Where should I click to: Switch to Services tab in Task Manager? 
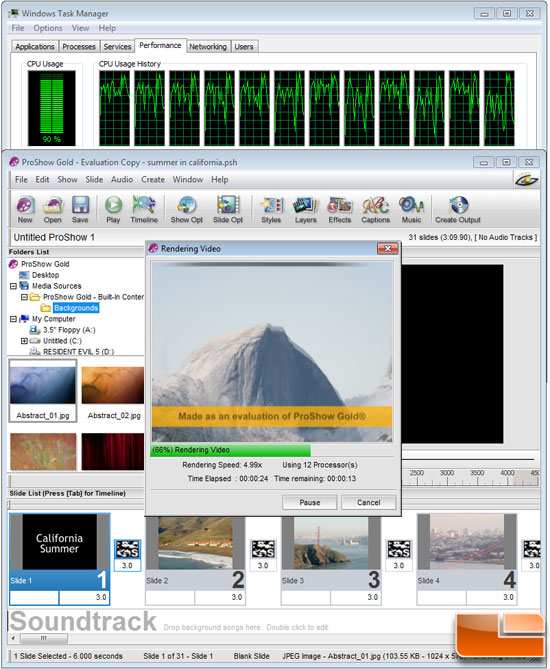[x=117, y=47]
